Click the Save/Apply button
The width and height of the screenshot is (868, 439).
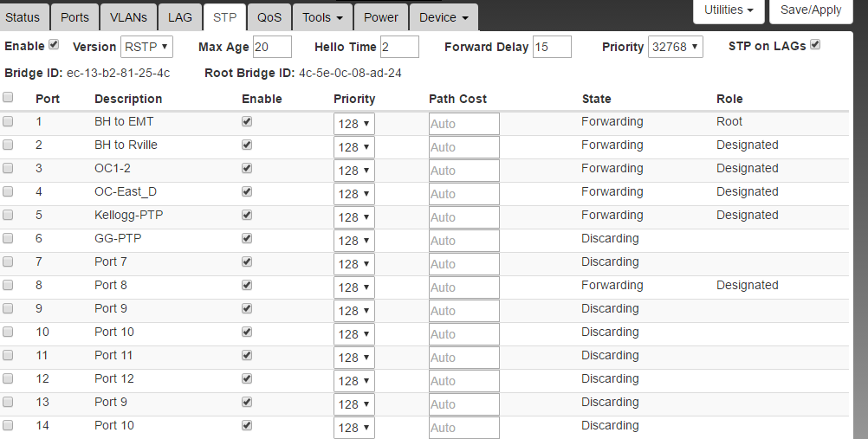click(x=811, y=10)
